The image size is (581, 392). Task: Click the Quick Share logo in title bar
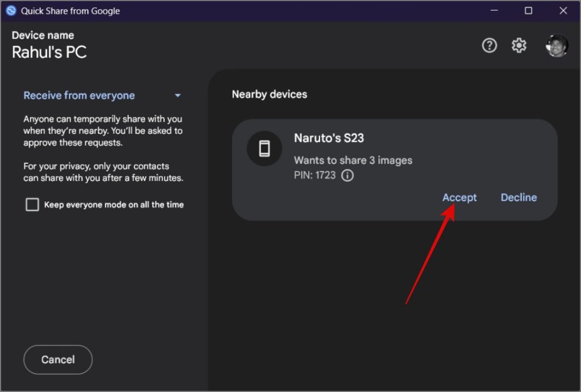pos(11,11)
